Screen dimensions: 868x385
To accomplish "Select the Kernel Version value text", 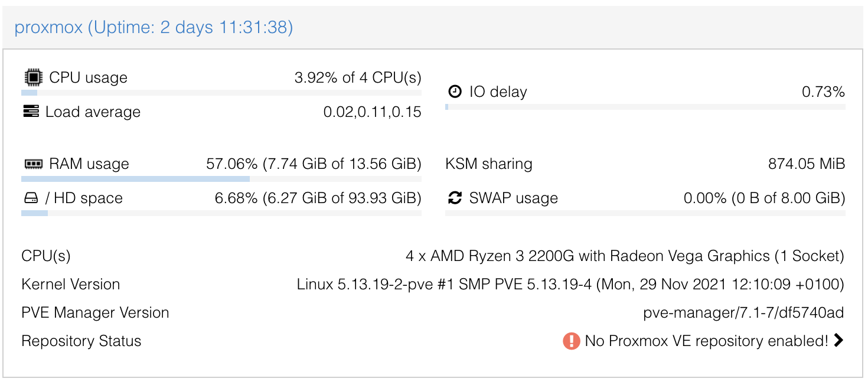I will pyautogui.click(x=570, y=284).
